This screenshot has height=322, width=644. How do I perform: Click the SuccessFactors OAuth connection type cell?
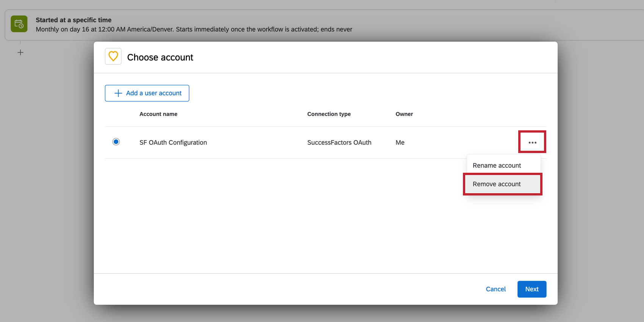pyautogui.click(x=339, y=142)
